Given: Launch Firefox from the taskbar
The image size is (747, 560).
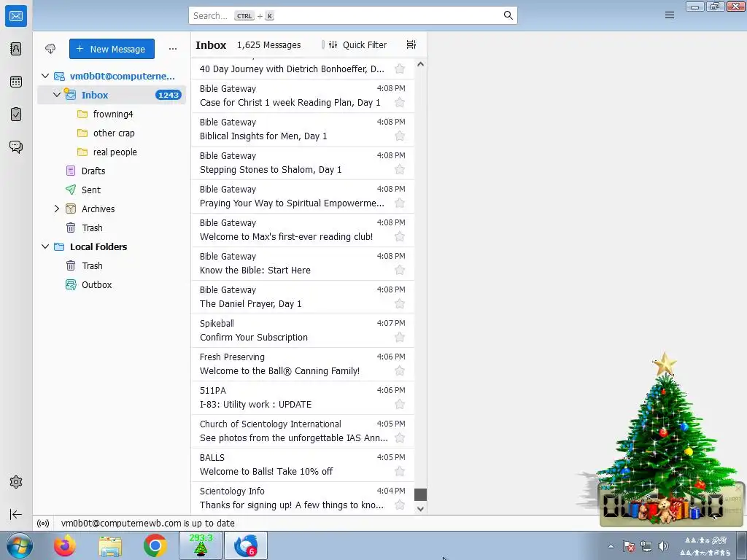Looking at the screenshot, I should pos(65,545).
